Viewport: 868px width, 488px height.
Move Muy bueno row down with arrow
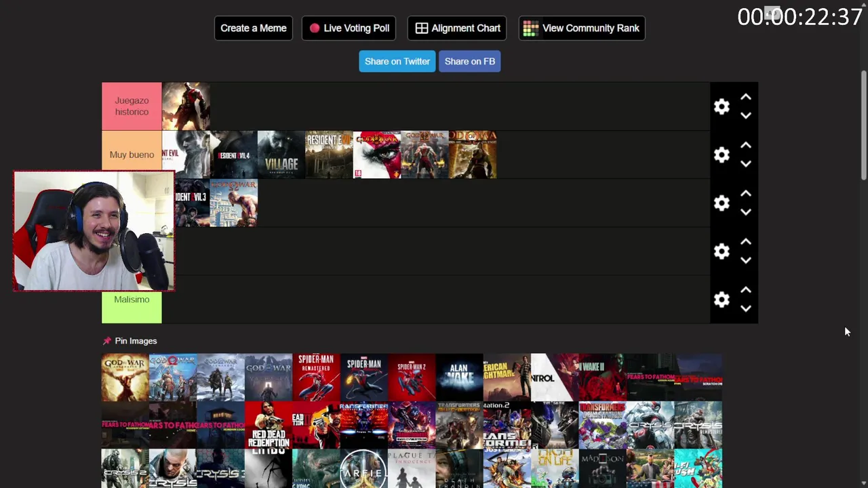(746, 163)
